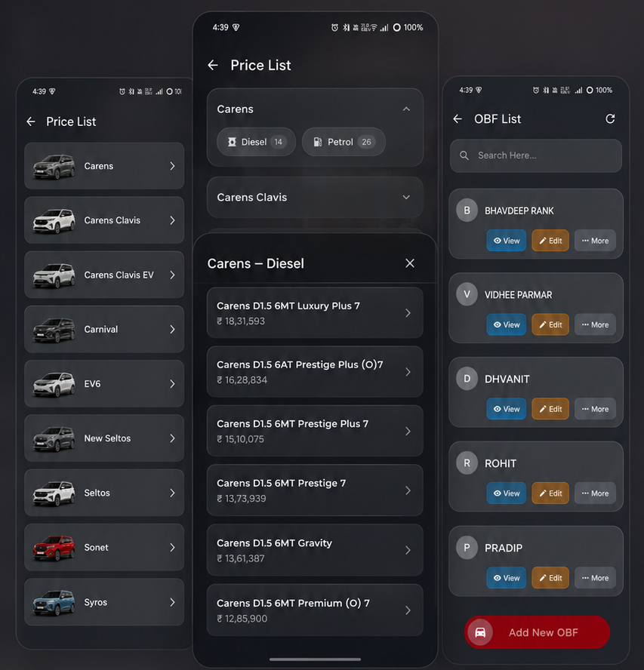Open Carens D1.5 6MT Premium (O) 7 chevron
Viewport: 644px width, 670px height.
408,610
